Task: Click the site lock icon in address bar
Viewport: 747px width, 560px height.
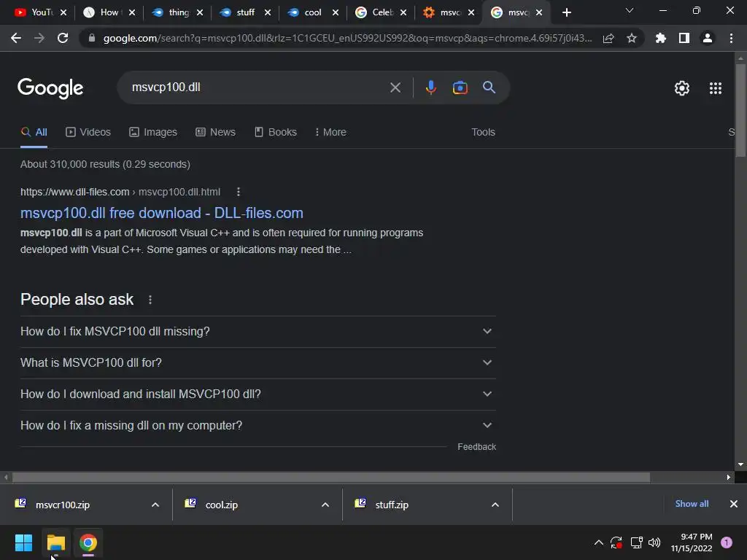Action: pos(91,38)
